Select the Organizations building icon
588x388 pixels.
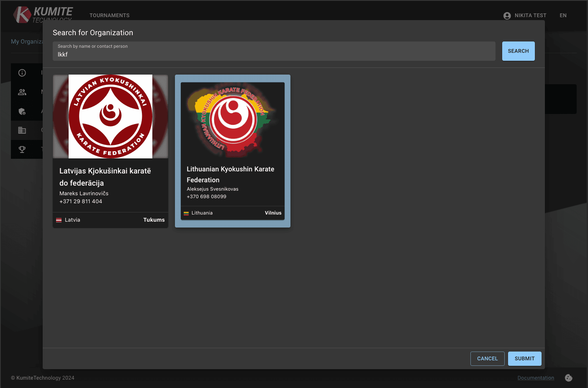[x=22, y=130]
